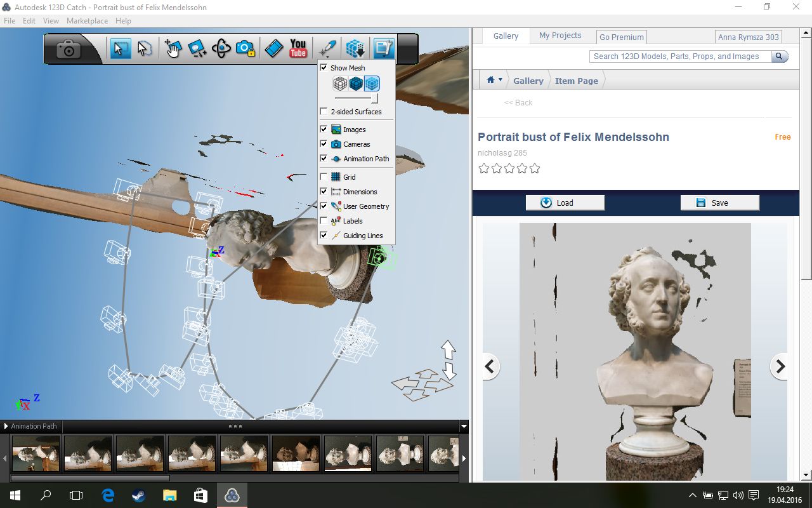This screenshot has width=812, height=508.
Task: Switch to the My Projects tab
Action: (x=560, y=36)
